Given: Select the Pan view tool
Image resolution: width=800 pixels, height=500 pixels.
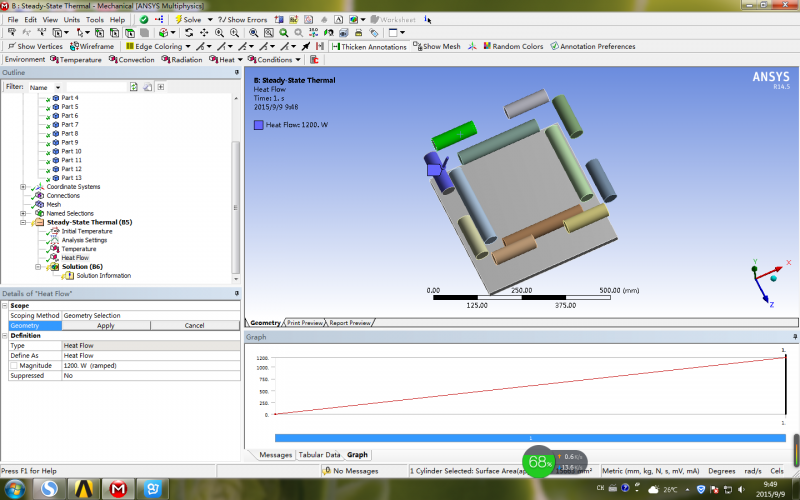Looking at the screenshot, I should pos(204,33).
